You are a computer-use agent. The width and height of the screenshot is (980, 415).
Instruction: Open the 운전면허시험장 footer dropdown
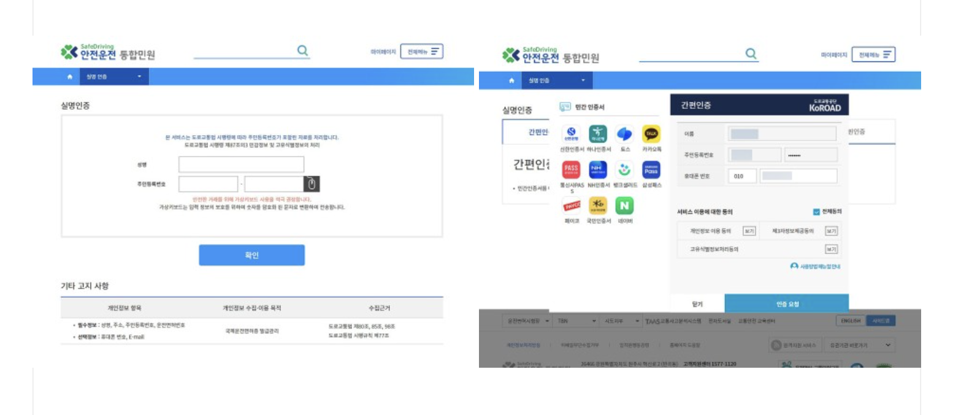pyautogui.click(x=527, y=321)
